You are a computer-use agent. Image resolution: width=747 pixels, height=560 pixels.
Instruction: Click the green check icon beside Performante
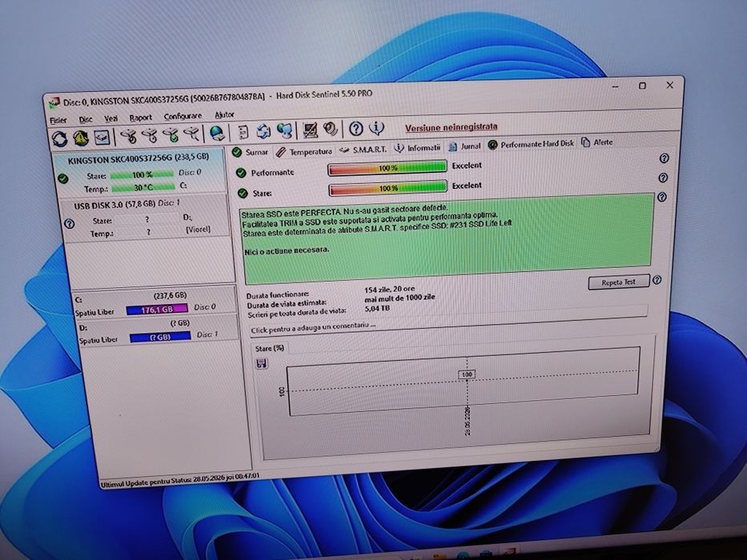point(241,173)
